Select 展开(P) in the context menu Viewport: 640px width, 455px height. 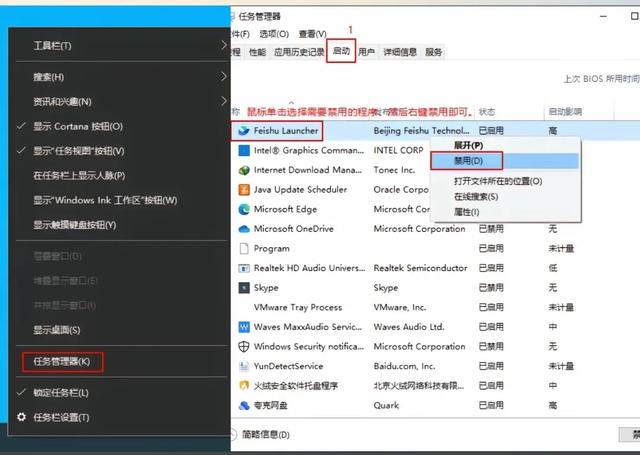pos(468,145)
